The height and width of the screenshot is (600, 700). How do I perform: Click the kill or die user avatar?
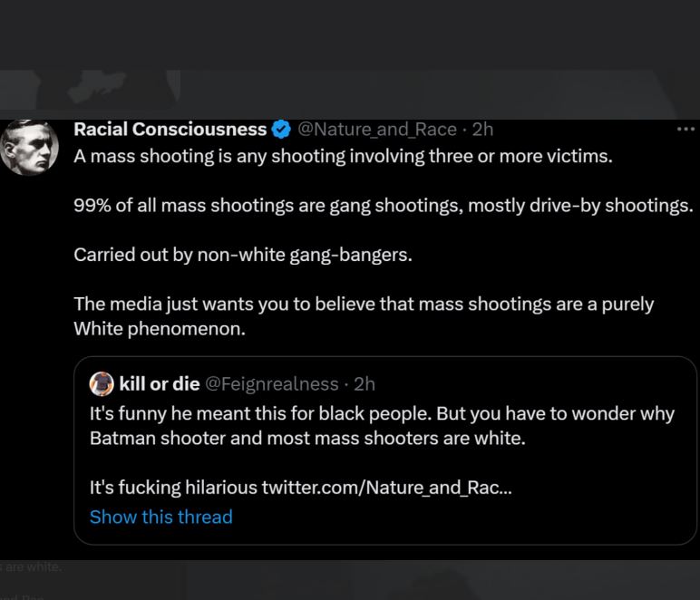click(102, 383)
